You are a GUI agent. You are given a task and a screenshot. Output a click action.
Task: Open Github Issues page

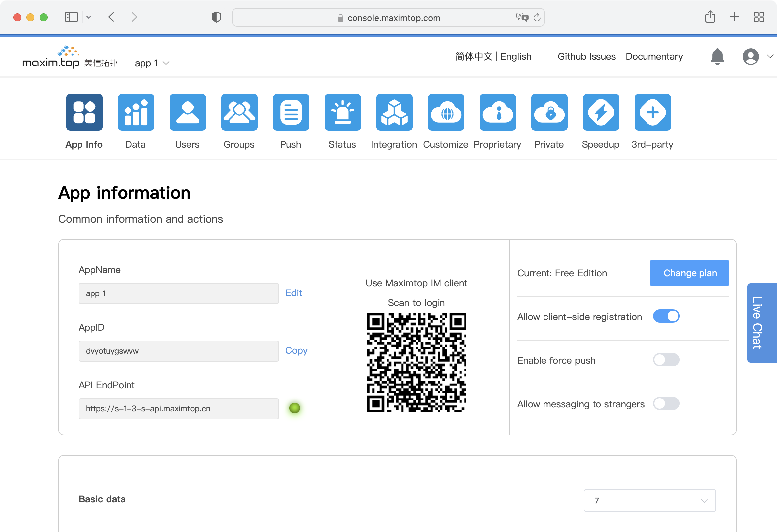(x=586, y=56)
